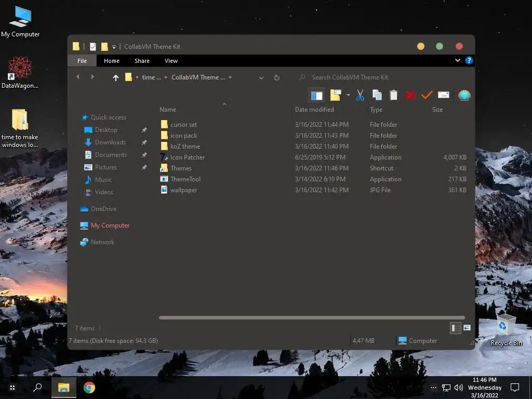This screenshot has width=532, height=399.
Task: Open the blue Help question icon
Action: point(469,60)
